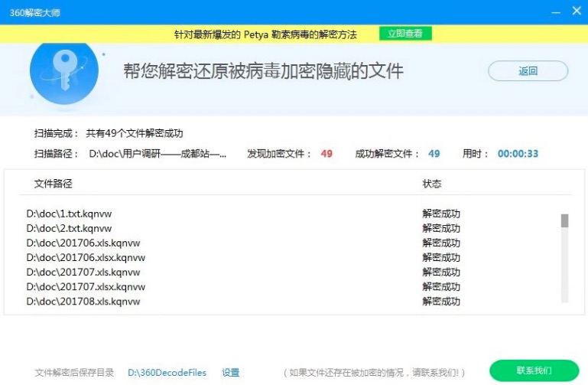Close the 360解密大师 window
Screen dimensions: 588x385
click(x=577, y=11)
